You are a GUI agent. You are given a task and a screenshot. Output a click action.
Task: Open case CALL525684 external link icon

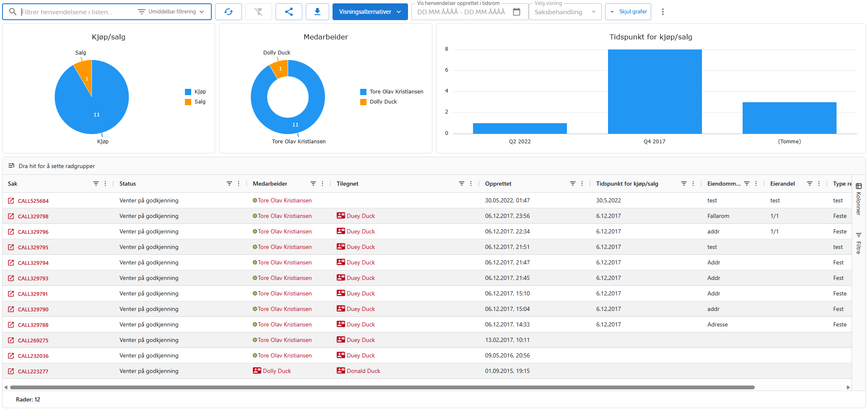click(x=11, y=201)
